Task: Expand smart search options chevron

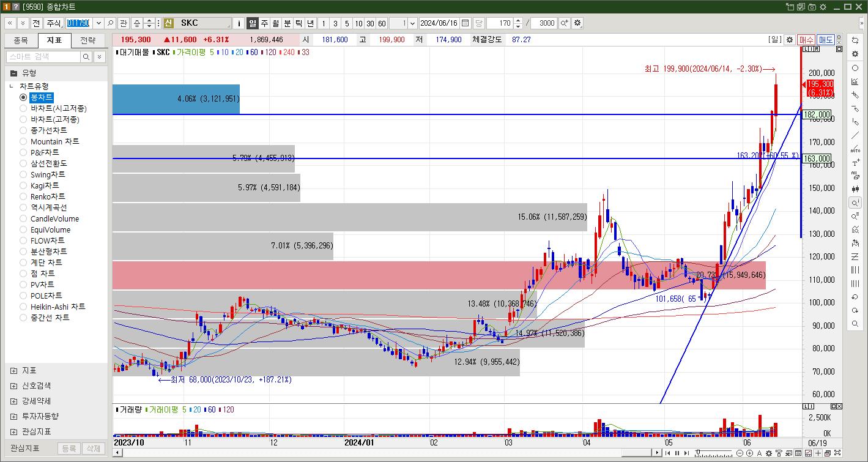Action: 100,56
